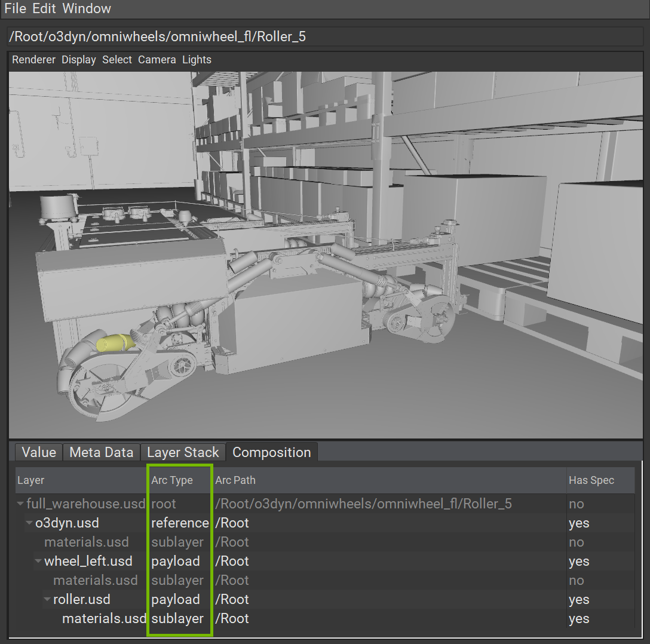The image size is (650, 644).
Task: Open the Lights viewport menu
Action: pyautogui.click(x=197, y=60)
